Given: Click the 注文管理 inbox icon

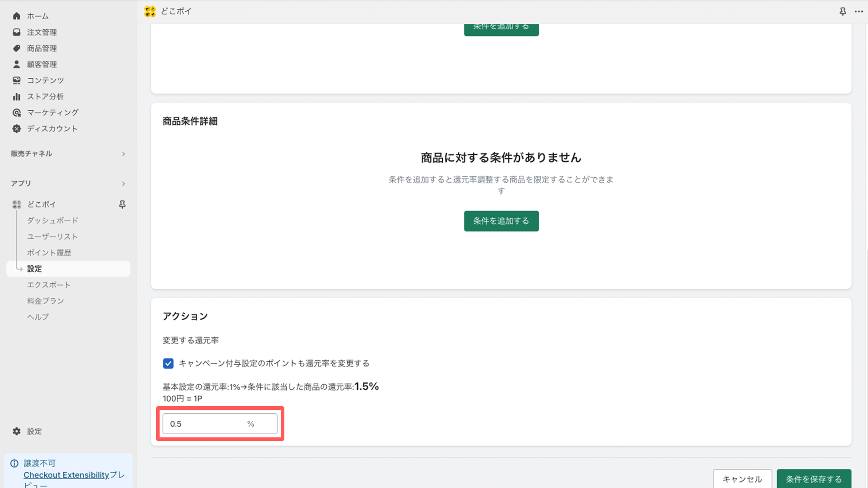Looking at the screenshot, I should pyautogui.click(x=17, y=32).
